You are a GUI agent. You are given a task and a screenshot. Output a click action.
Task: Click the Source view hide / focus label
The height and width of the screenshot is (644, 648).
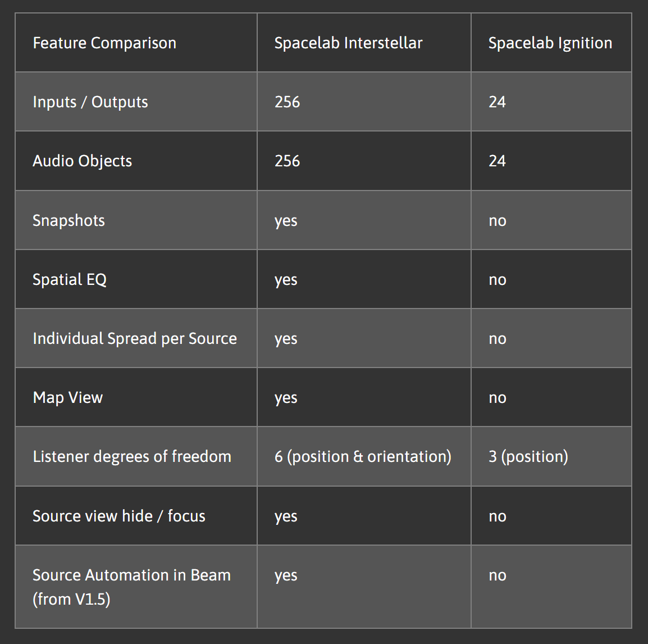(x=119, y=516)
